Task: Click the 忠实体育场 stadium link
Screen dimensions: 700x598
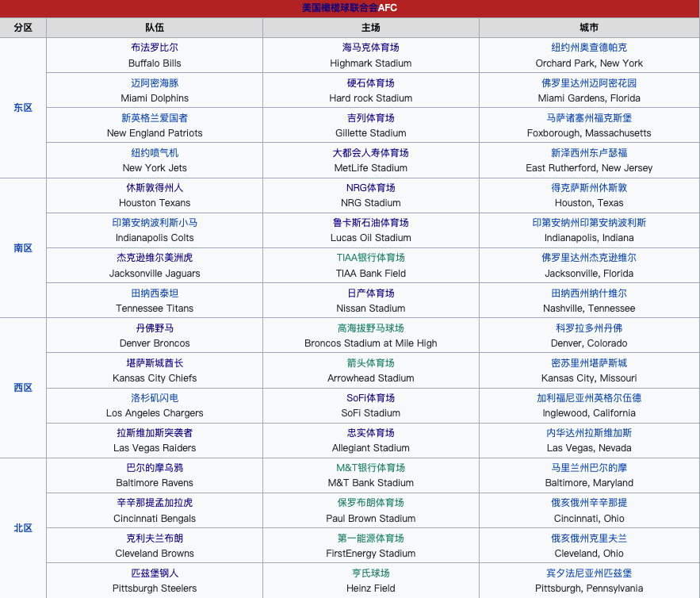Action: tap(370, 432)
